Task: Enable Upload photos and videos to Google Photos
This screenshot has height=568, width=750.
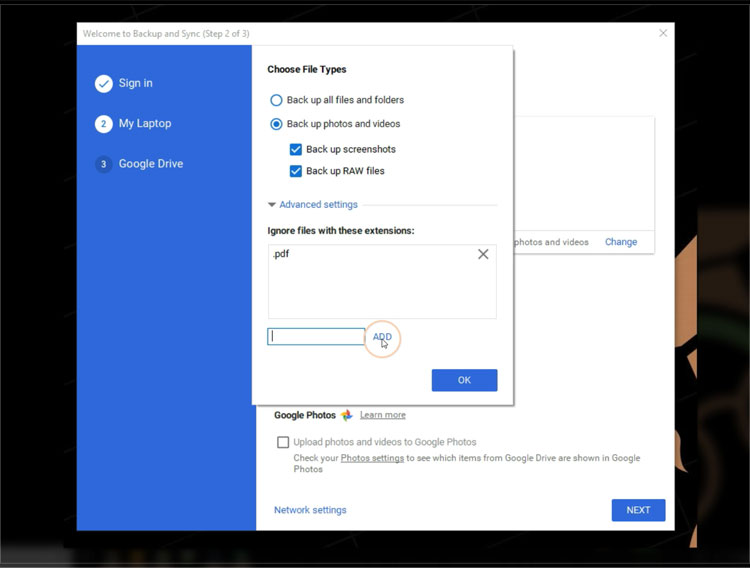Action: [283, 442]
